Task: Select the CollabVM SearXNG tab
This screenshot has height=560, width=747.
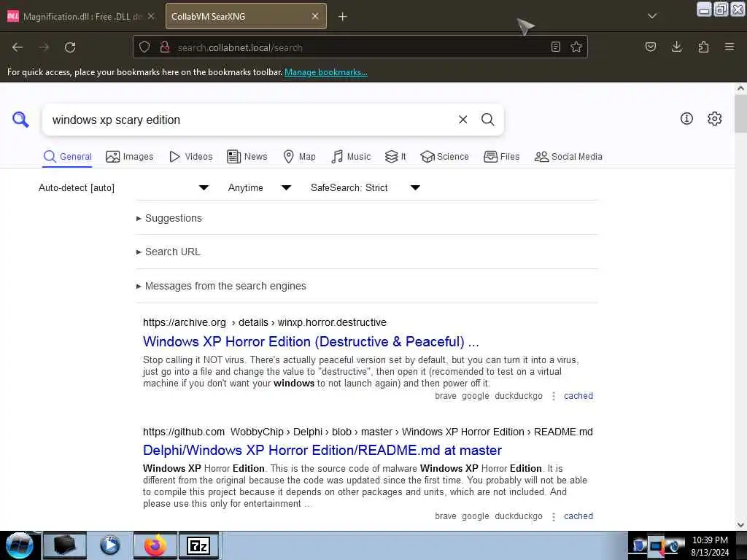Action: (246, 17)
